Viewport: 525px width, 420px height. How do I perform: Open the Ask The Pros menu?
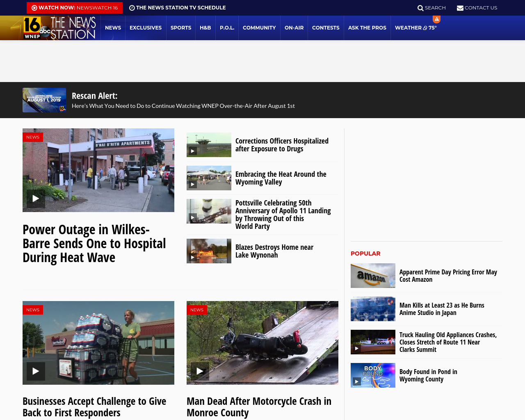367,28
